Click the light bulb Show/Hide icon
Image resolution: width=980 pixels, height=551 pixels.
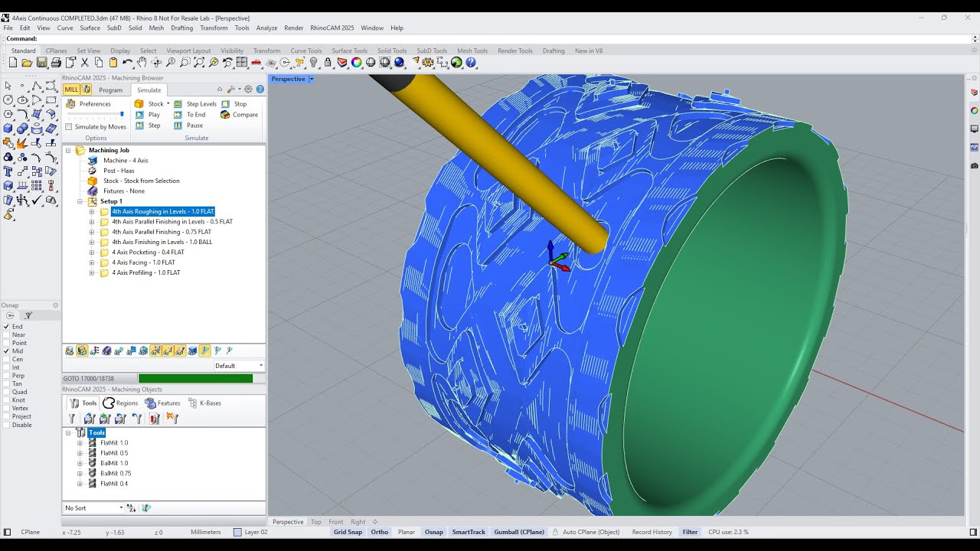point(313,63)
